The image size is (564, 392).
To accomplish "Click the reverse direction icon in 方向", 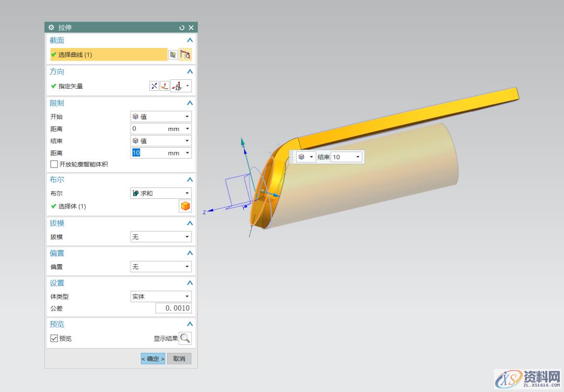I will coord(154,86).
